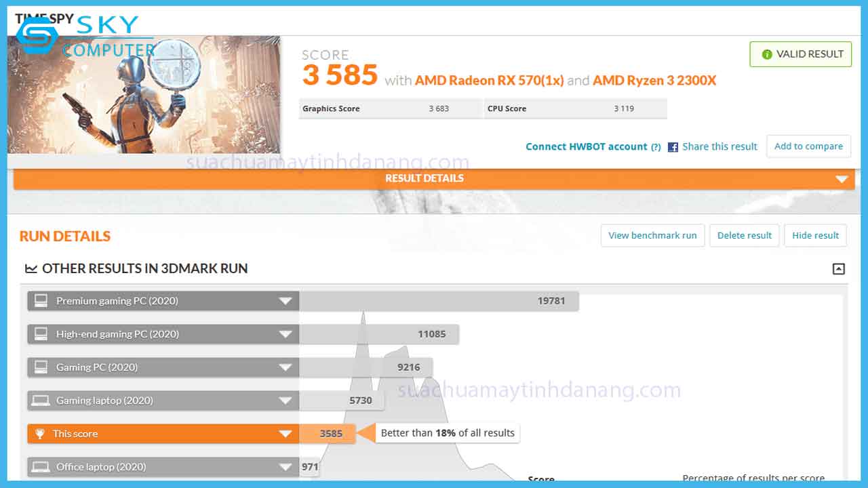Click the orange 3585 This score bar
This screenshot has width=868, height=488.
(327, 434)
